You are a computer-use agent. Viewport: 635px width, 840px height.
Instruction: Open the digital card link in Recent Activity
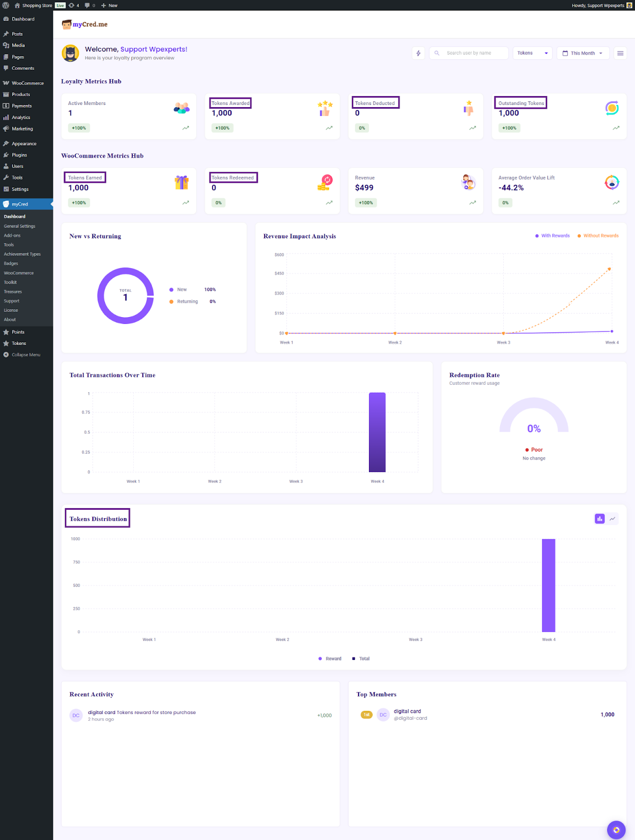coord(101,712)
